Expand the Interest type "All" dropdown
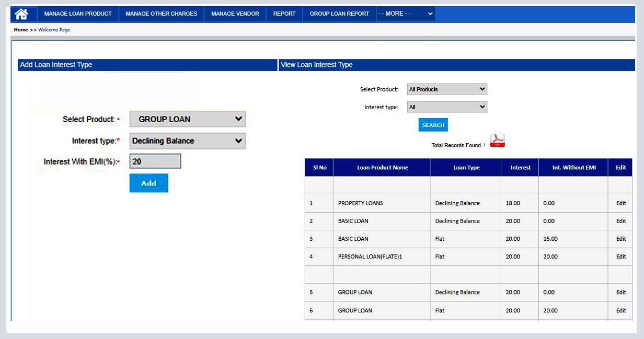Viewport: 644px width, 339px height. 447,106
